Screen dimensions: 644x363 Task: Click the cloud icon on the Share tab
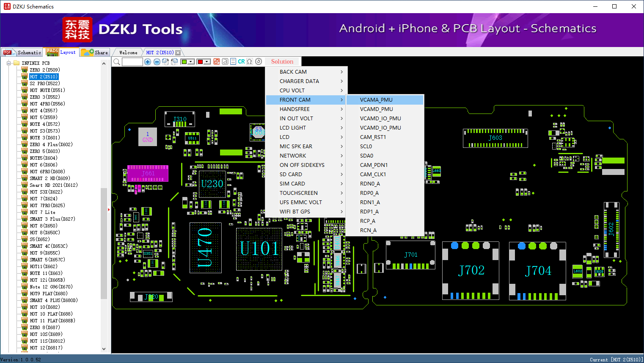pos(87,52)
